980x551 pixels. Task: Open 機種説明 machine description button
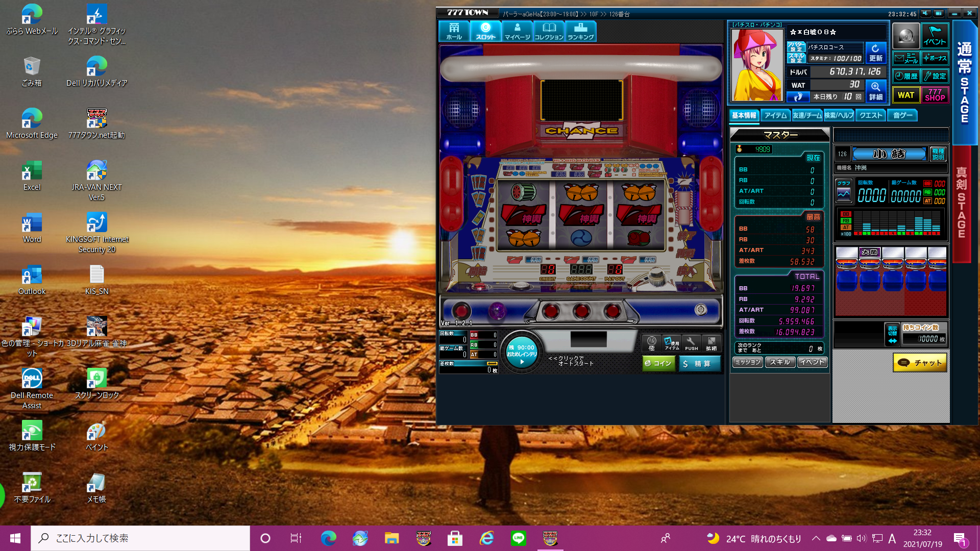point(938,154)
